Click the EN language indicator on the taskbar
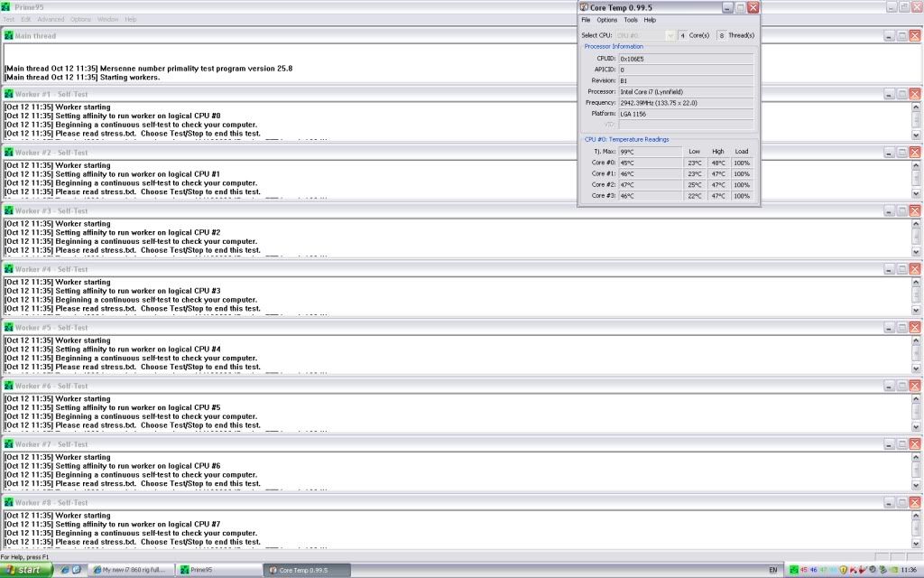 (772, 570)
